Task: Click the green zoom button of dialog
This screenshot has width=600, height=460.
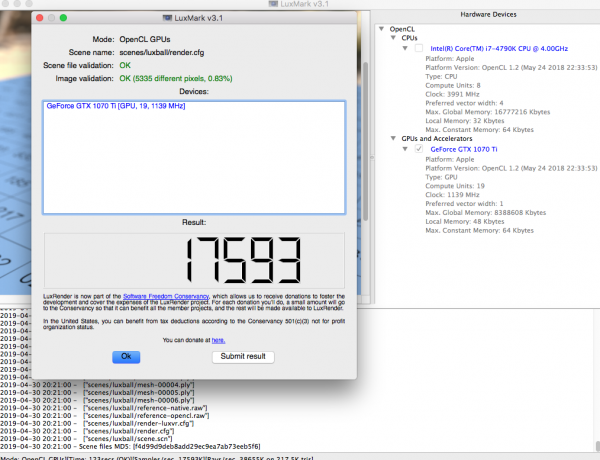Action: (64, 18)
